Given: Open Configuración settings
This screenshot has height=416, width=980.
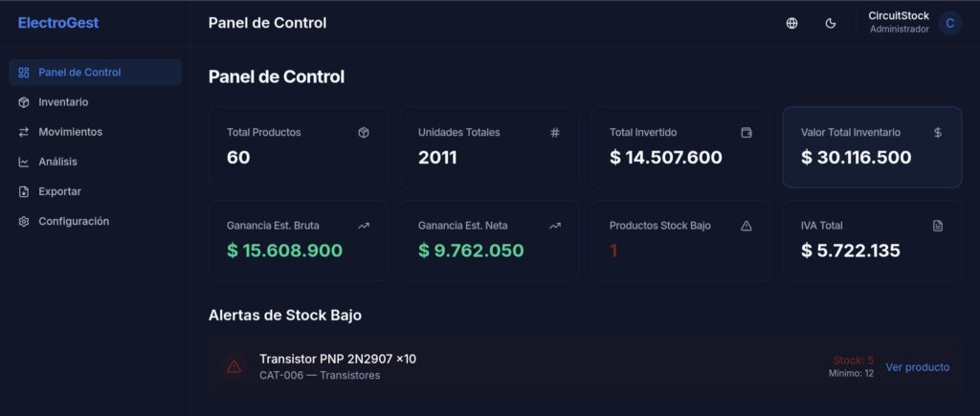Looking at the screenshot, I should coord(74,221).
